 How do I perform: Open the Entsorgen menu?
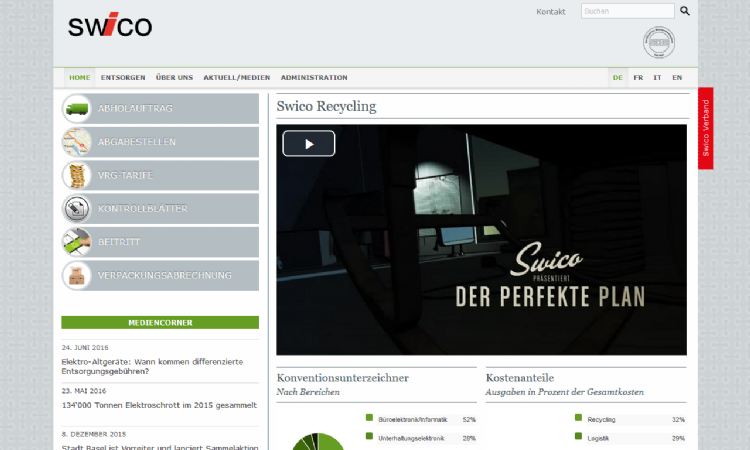coord(123,77)
